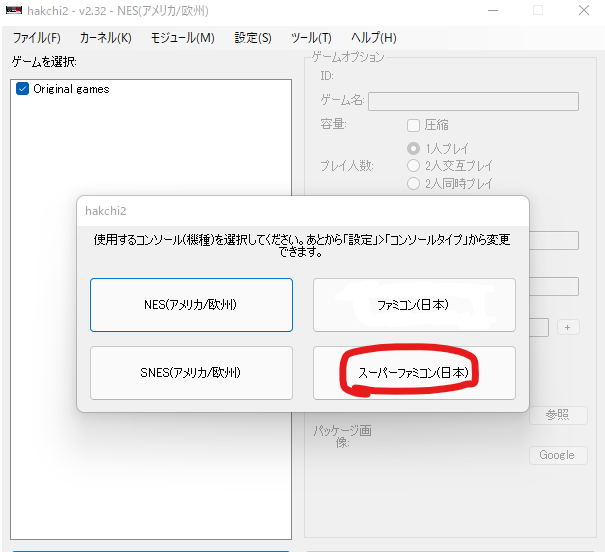Screen dimensions: 605x552
Task: Click the hakchi2 dialog title text
Action: pos(105,211)
